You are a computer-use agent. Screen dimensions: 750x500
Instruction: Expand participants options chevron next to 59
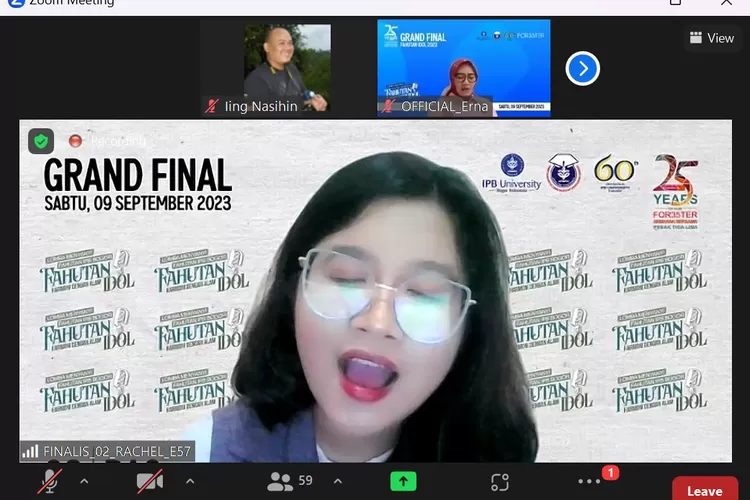pos(338,481)
